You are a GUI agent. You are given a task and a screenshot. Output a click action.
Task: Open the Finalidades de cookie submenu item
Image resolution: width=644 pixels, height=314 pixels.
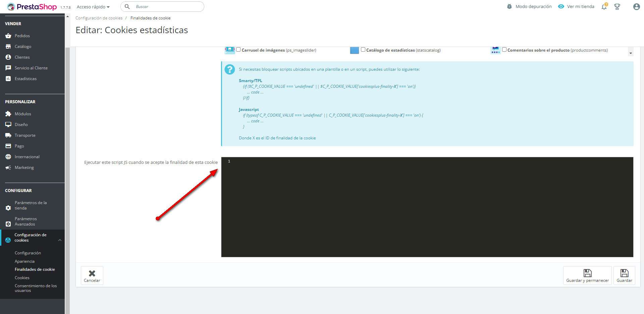pos(35,269)
